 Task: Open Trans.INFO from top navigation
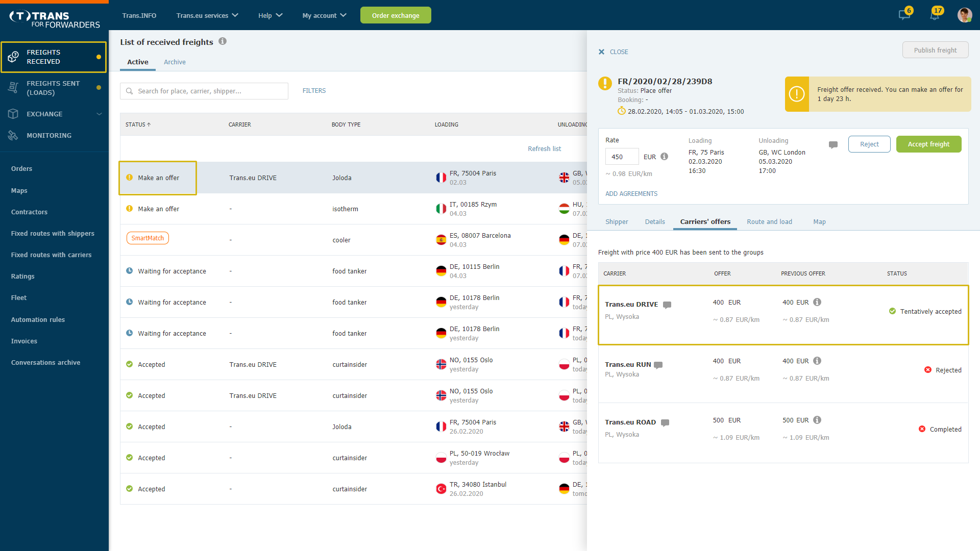point(139,15)
